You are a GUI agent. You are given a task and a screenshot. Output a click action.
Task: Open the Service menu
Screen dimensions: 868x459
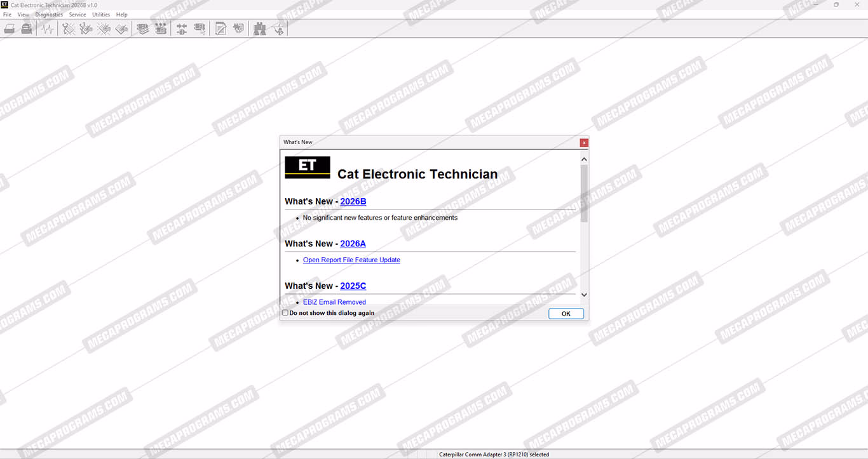[x=78, y=15]
